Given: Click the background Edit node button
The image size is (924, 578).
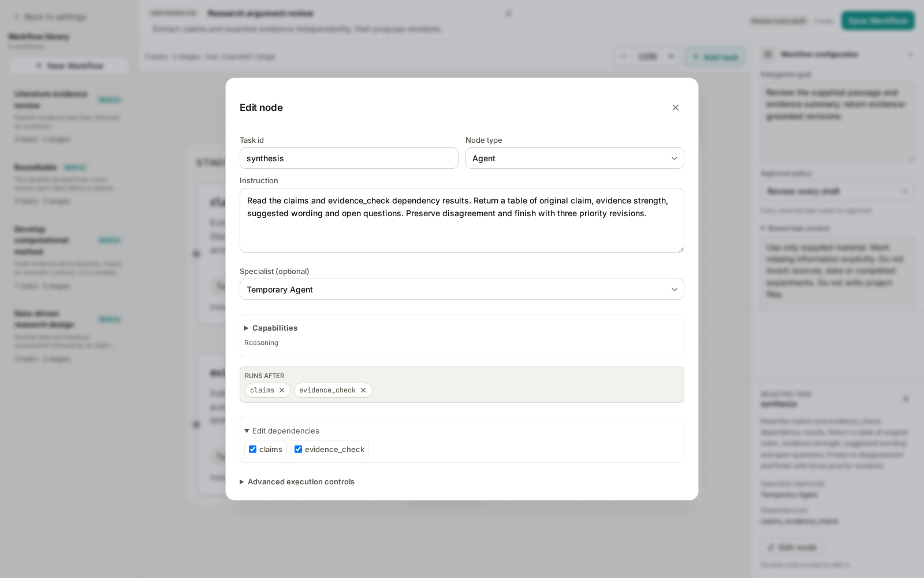Looking at the screenshot, I should click(x=792, y=547).
